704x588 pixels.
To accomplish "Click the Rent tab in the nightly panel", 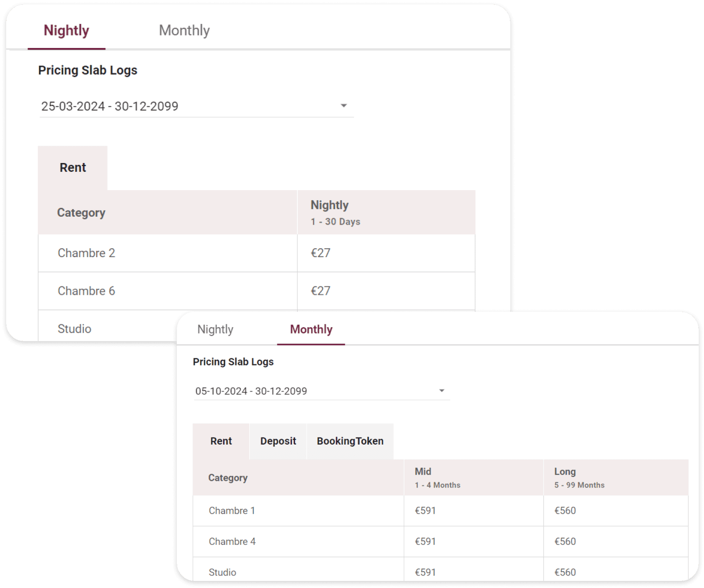I will tap(73, 167).
